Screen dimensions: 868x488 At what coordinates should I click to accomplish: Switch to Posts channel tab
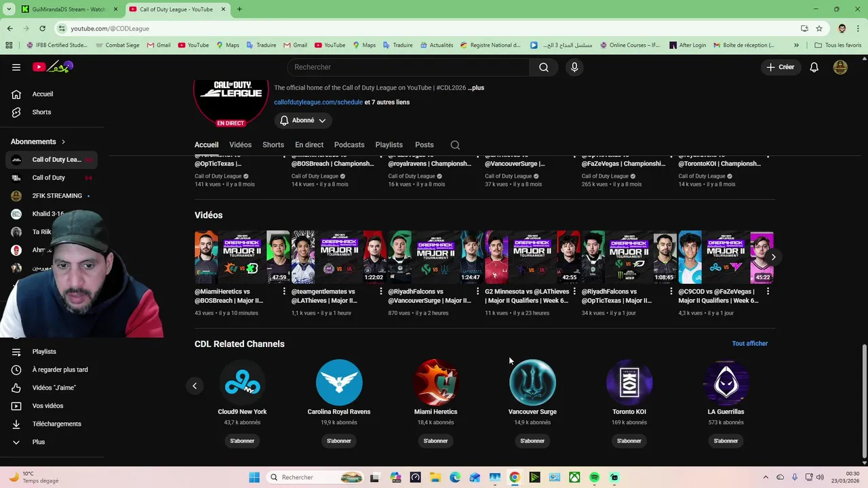coord(425,145)
